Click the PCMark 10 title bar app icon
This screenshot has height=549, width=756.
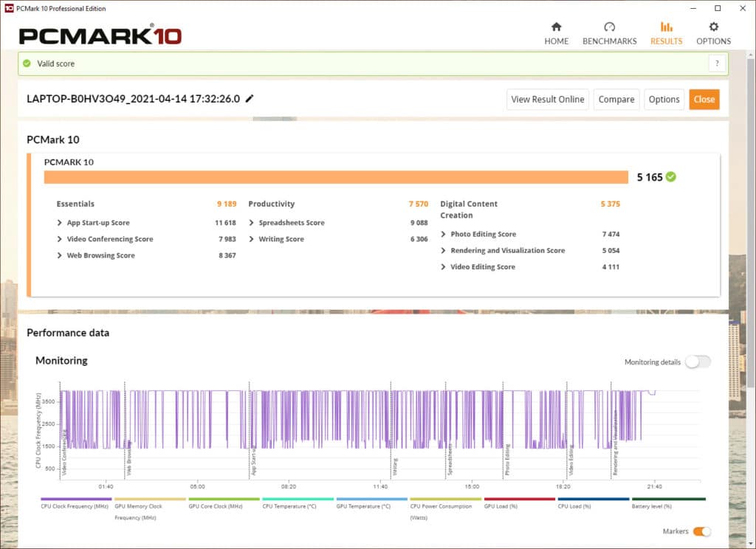9,8
